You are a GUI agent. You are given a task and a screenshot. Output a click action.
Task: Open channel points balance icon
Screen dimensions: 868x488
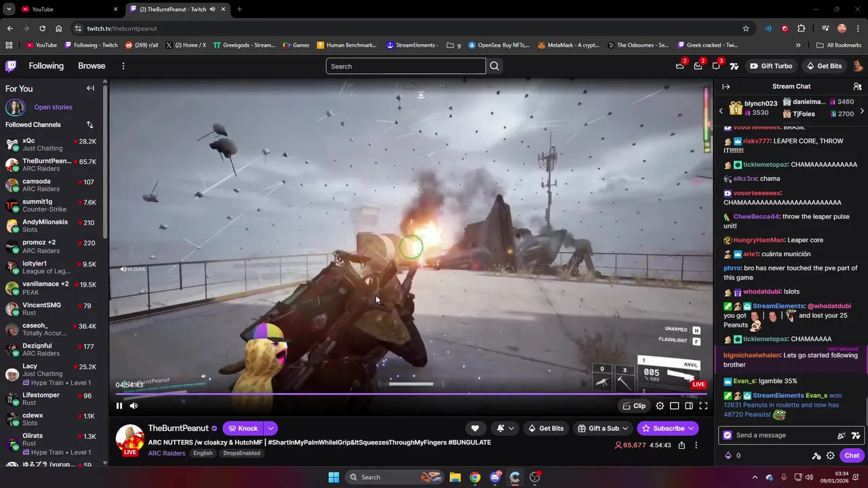732,455
